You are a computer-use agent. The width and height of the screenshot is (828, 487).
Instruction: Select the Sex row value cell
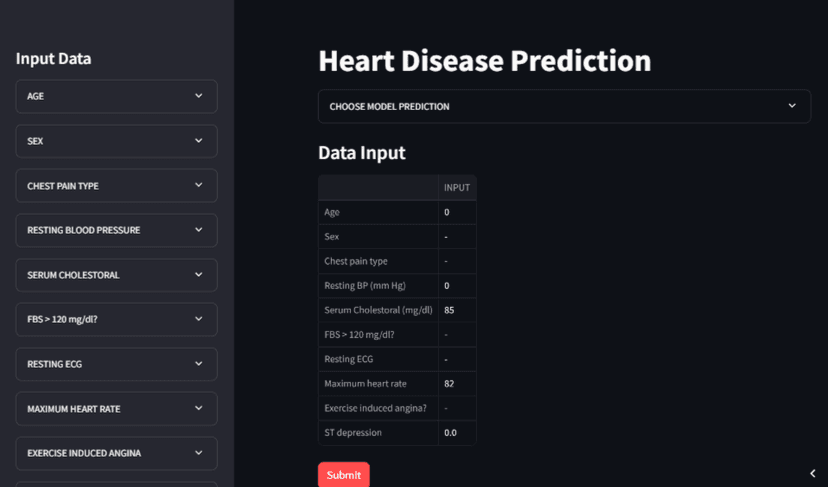[x=457, y=237]
